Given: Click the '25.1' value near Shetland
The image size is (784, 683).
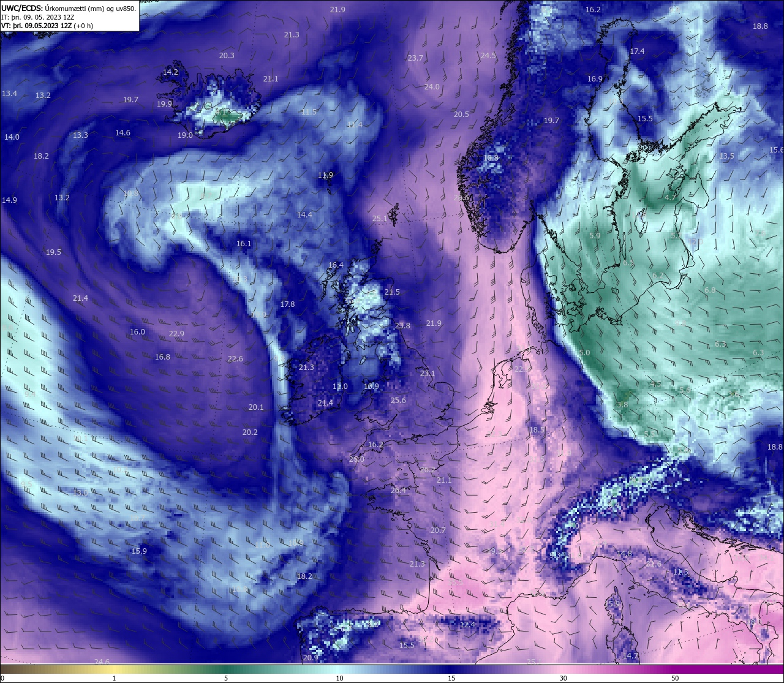Looking at the screenshot, I should [x=380, y=219].
